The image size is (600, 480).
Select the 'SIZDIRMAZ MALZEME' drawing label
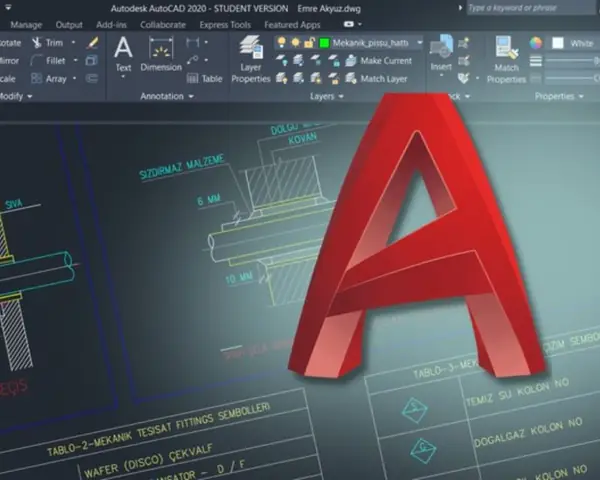(181, 167)
